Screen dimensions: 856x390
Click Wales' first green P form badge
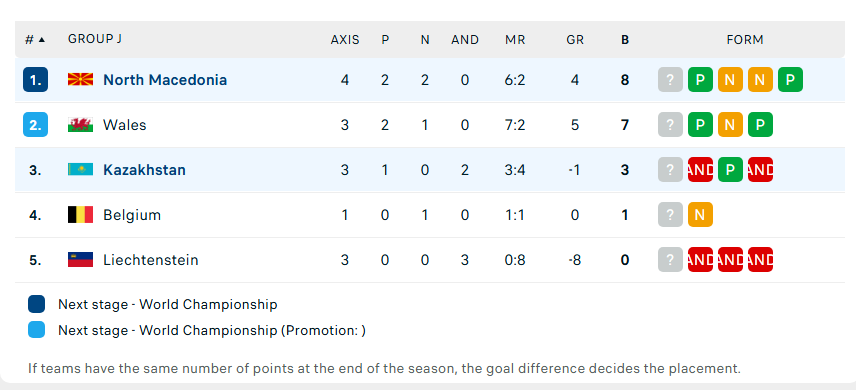click(700, 125)
